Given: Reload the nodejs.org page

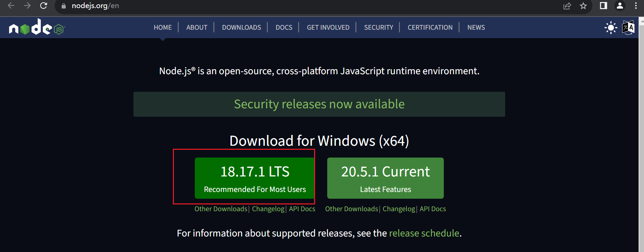Looking at the screenshot, I should click(43, 6).
